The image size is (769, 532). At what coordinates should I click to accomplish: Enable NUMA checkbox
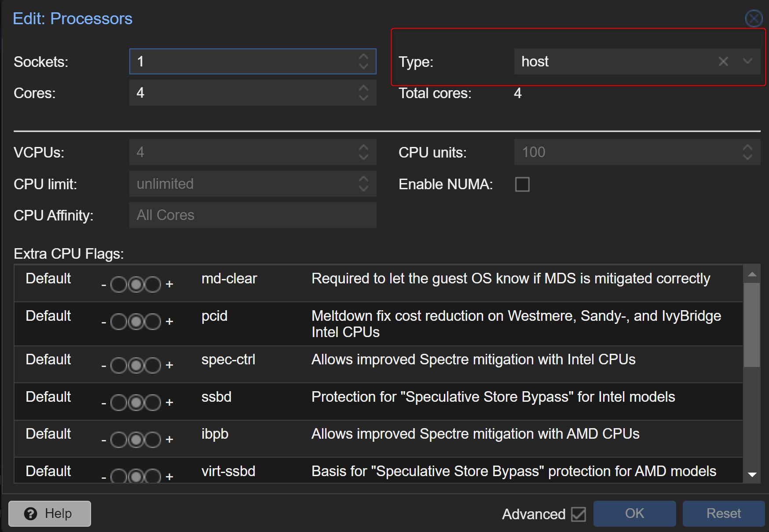click(522, 184)
